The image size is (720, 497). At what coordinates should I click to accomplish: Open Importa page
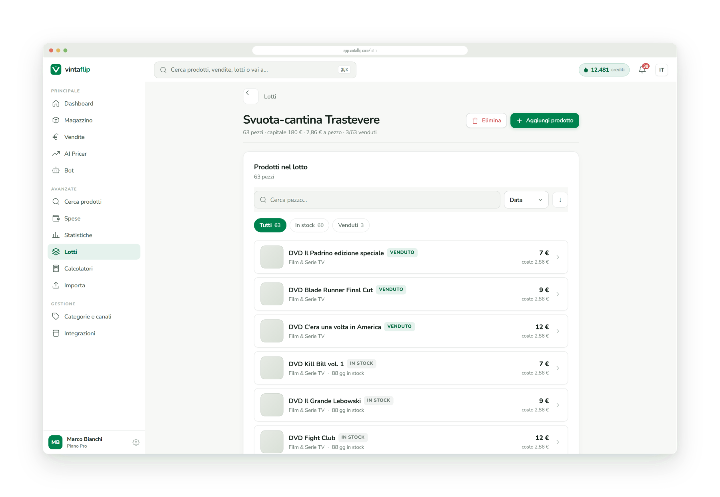(x=94, y=285)
